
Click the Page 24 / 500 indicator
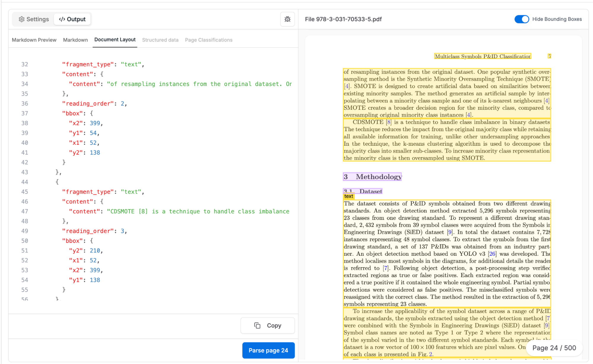point(554,348)
